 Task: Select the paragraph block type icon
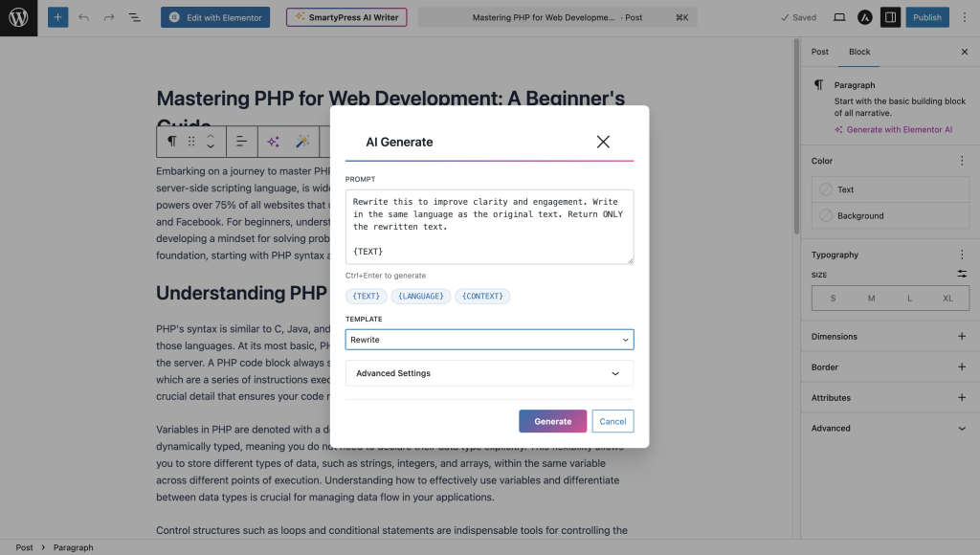[x=171, y=141]
